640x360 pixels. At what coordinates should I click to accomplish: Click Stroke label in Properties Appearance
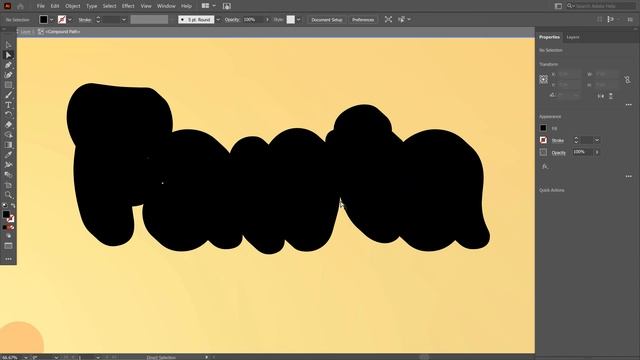[558, 140]
